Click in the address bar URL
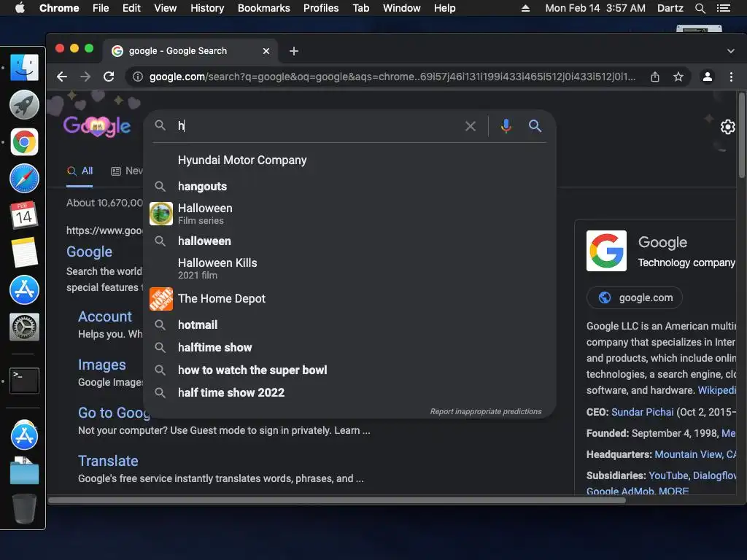The height and width of the screenshot is (560, 747). (x=392, y=77)
